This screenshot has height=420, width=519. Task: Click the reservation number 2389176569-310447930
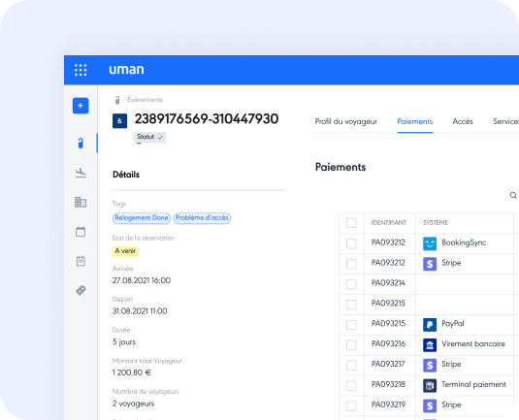(207, 118)
